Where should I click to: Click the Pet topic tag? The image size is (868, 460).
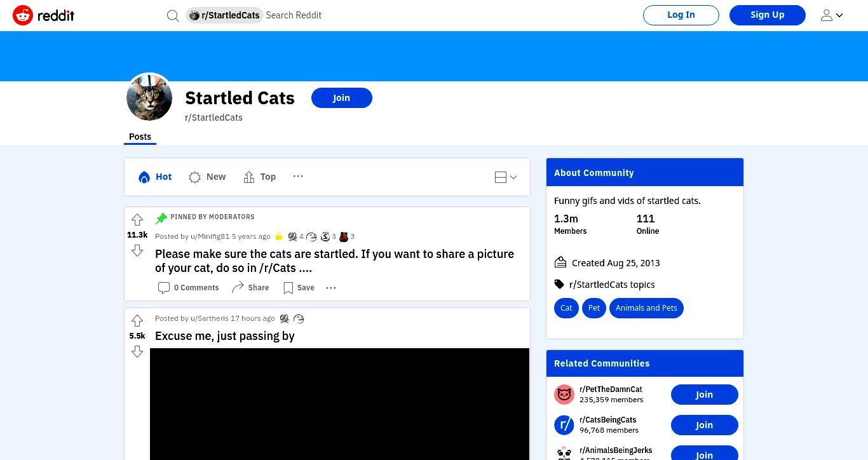[x=594, y=308]
